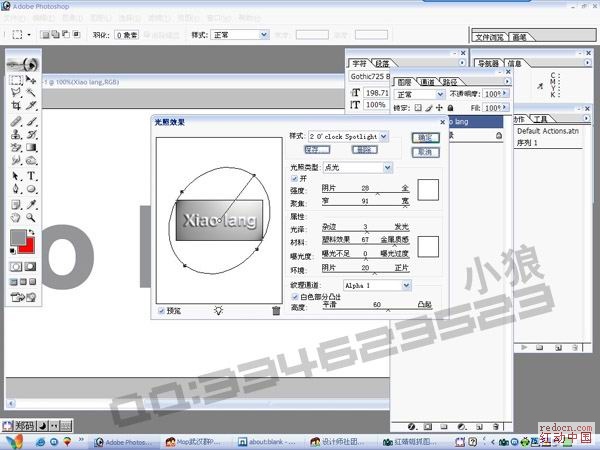
Task: Click the Move tool in the toolbox
Action: pyautogui.click(x=30, y=80)
